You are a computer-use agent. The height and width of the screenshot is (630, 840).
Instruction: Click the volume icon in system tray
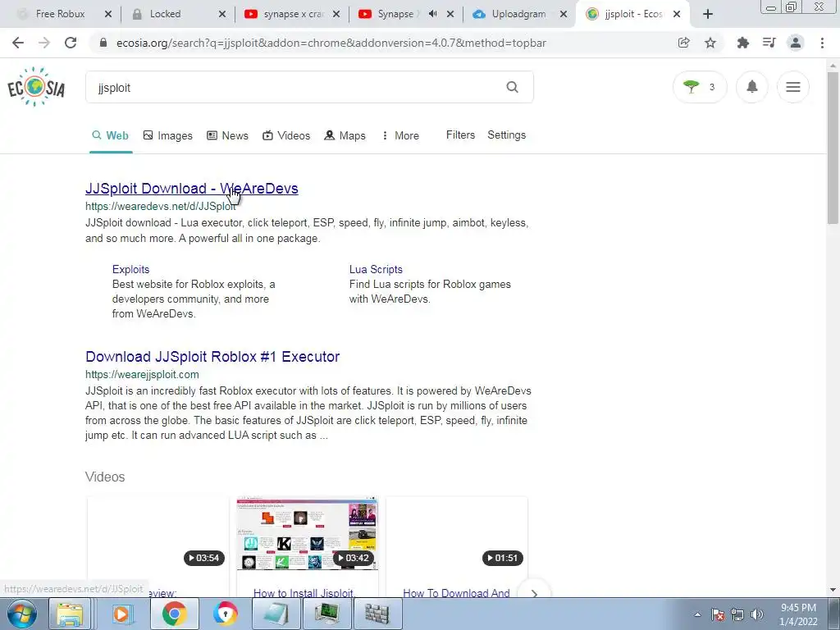pos(757,614)
